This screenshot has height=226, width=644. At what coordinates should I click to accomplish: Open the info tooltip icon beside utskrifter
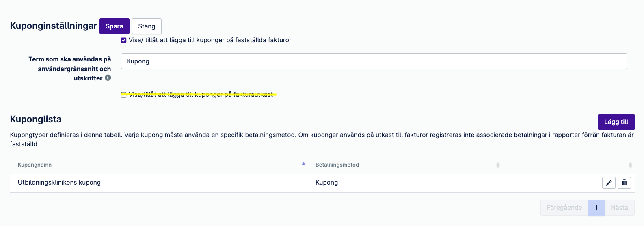[108, 78]
